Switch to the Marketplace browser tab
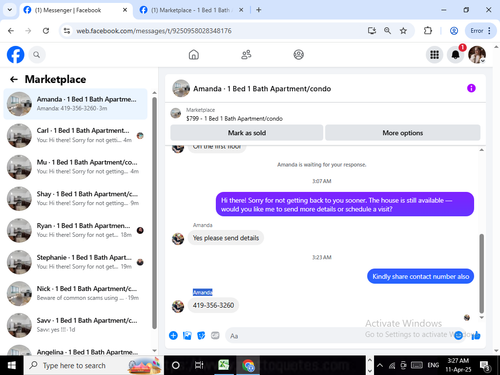This screenshot has width=500, height=375. 191,10
